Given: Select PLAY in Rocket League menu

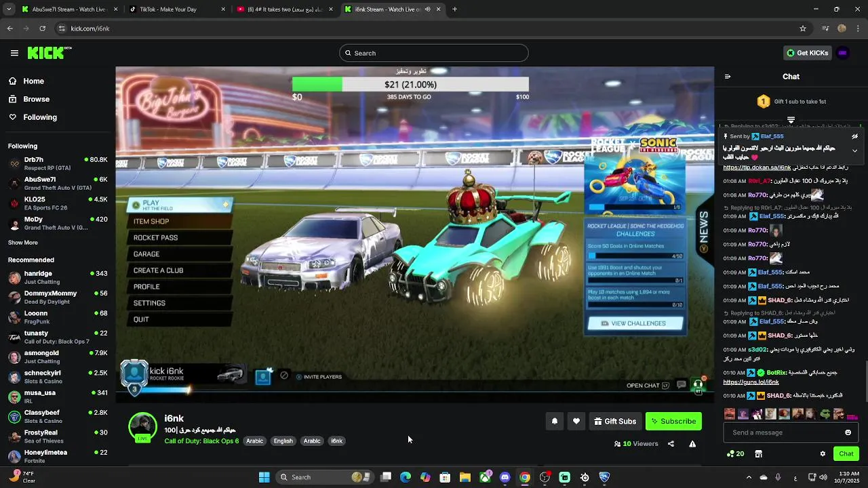Looking at the screenshot, I should [x=180, y=205].
